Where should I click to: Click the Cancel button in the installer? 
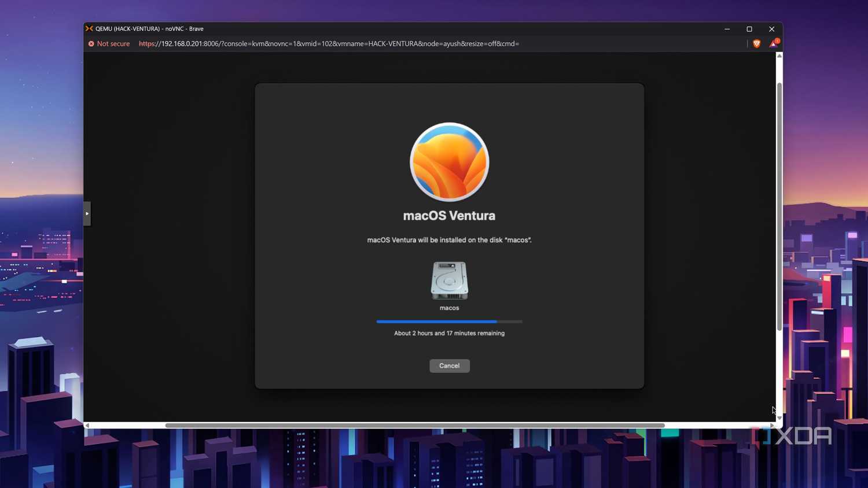(449, 365)
